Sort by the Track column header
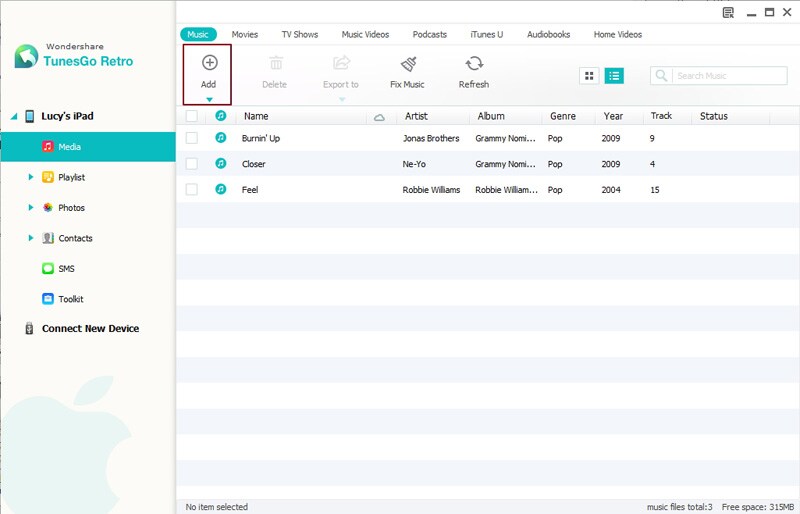The image size is (800, 514). (661, 116)
